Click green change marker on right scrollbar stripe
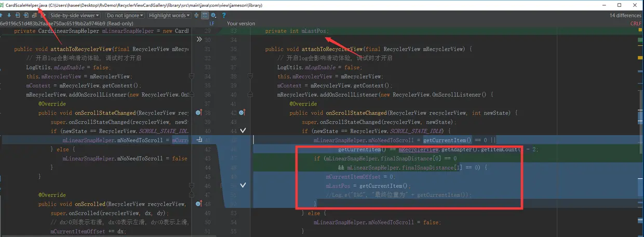 point(640,41)
